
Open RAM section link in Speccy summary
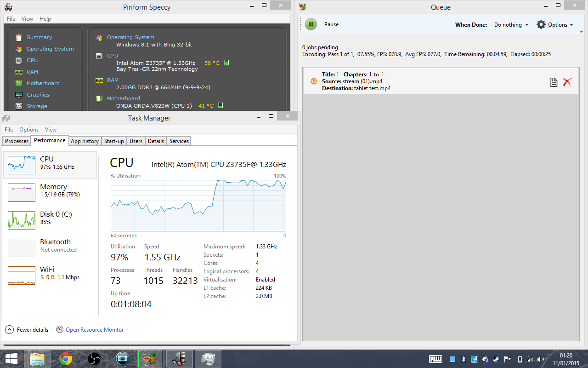pyautogui.click(x=113, y=80)
